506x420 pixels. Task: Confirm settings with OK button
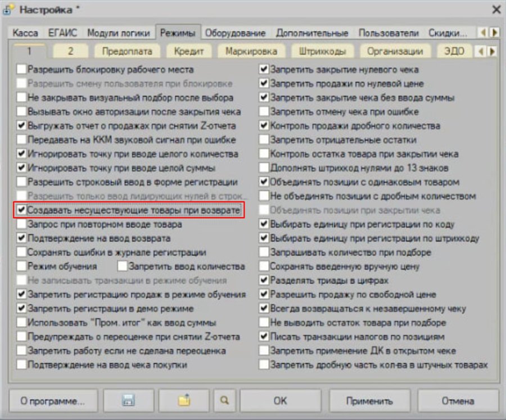click(280, 401)
